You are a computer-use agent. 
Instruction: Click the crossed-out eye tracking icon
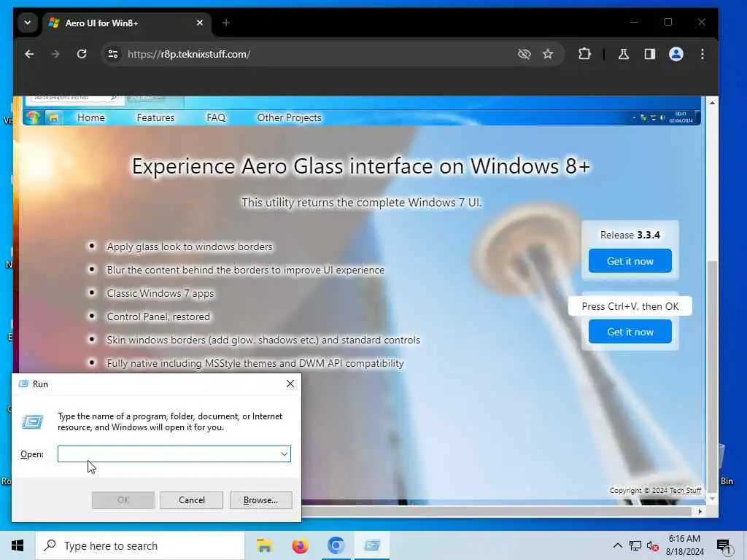pyautogui.click(x=524, y=54)
